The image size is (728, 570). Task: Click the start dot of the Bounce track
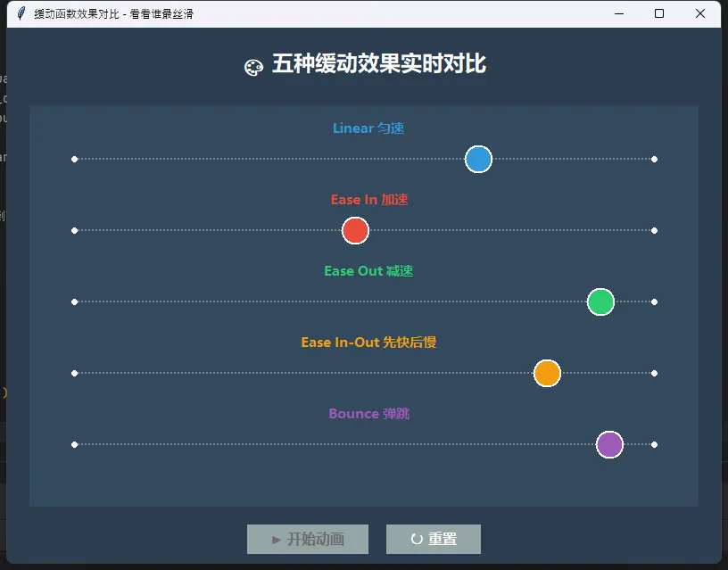[x=74, y=444]
